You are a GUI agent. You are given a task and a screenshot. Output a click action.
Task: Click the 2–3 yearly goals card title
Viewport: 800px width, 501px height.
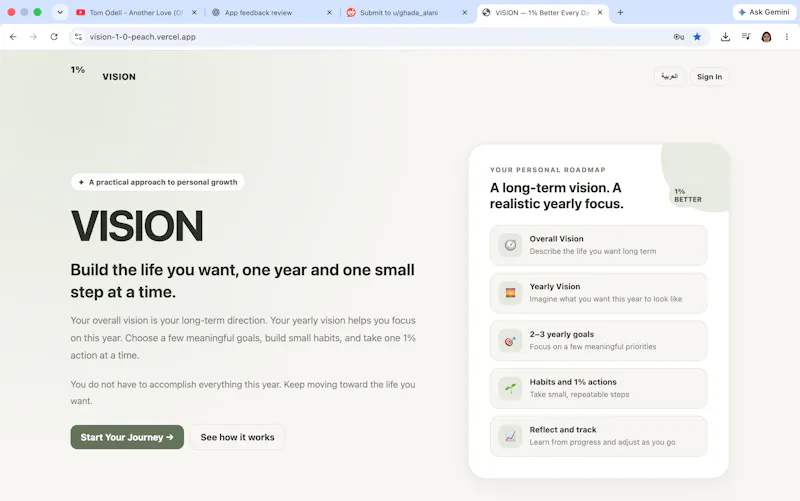point(562,334)
